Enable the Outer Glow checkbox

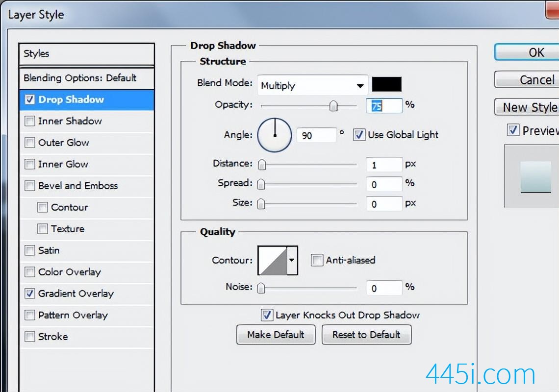pyautogui.click(x=29, y=143)
